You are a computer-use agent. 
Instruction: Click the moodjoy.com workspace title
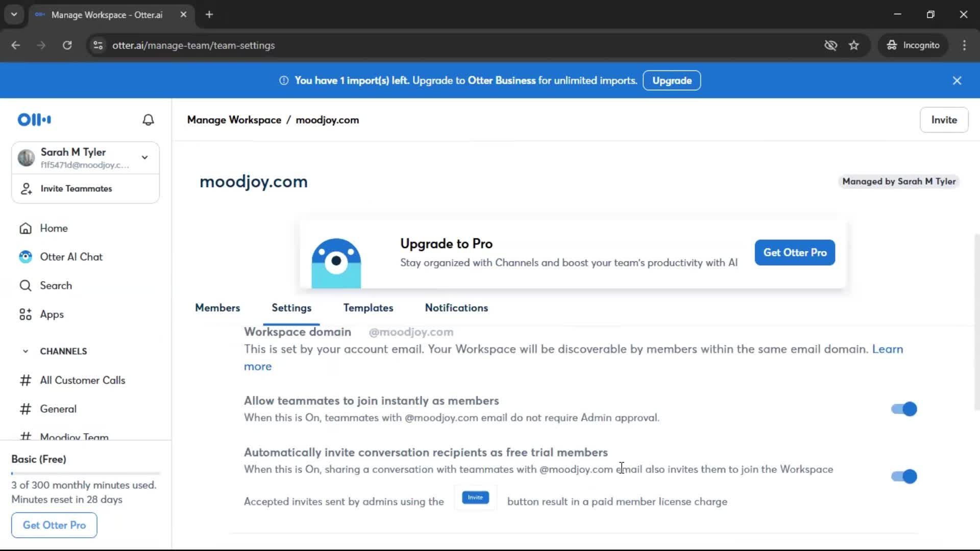pos(254,182)
